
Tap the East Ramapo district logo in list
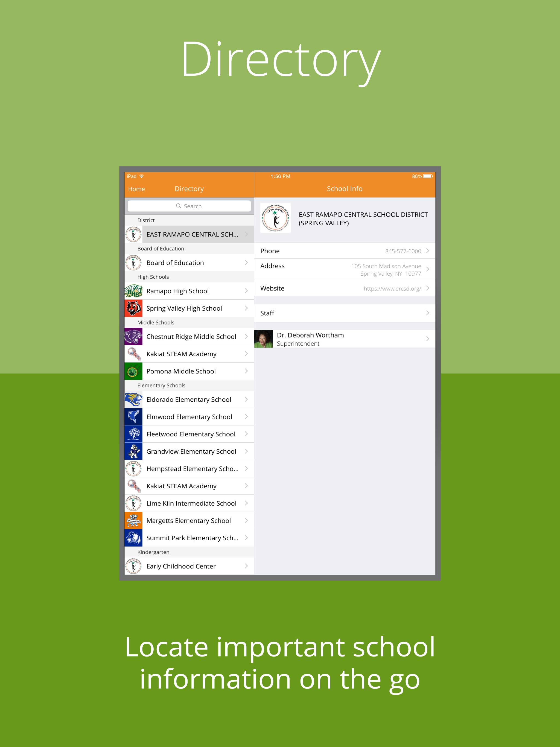coord(133,234)
